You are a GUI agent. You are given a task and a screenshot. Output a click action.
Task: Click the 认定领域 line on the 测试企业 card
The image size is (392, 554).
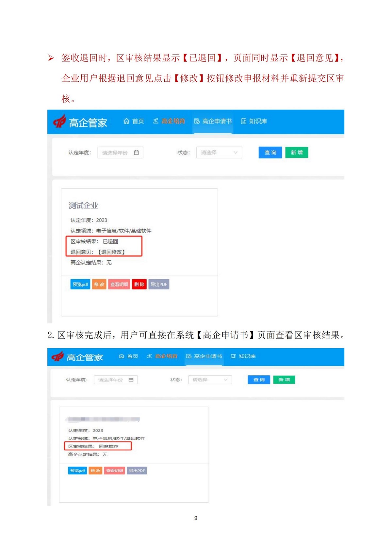pyautogui.click(x=111, y=231)
